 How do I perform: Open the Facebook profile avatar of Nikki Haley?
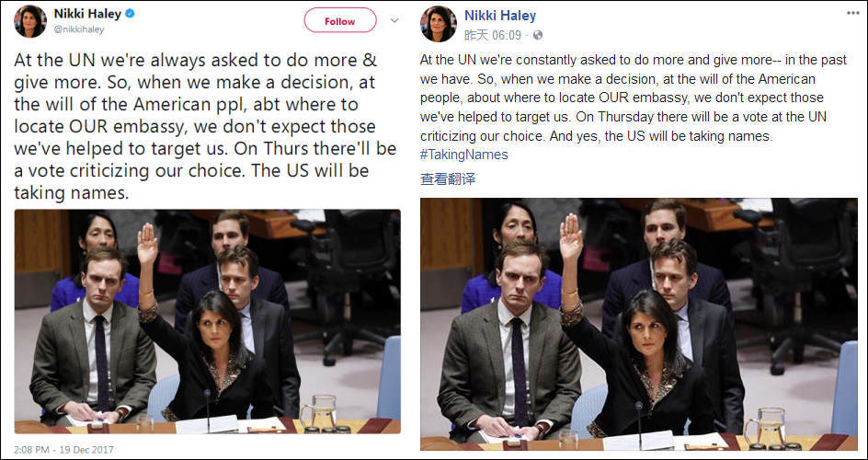click(439, 24)
